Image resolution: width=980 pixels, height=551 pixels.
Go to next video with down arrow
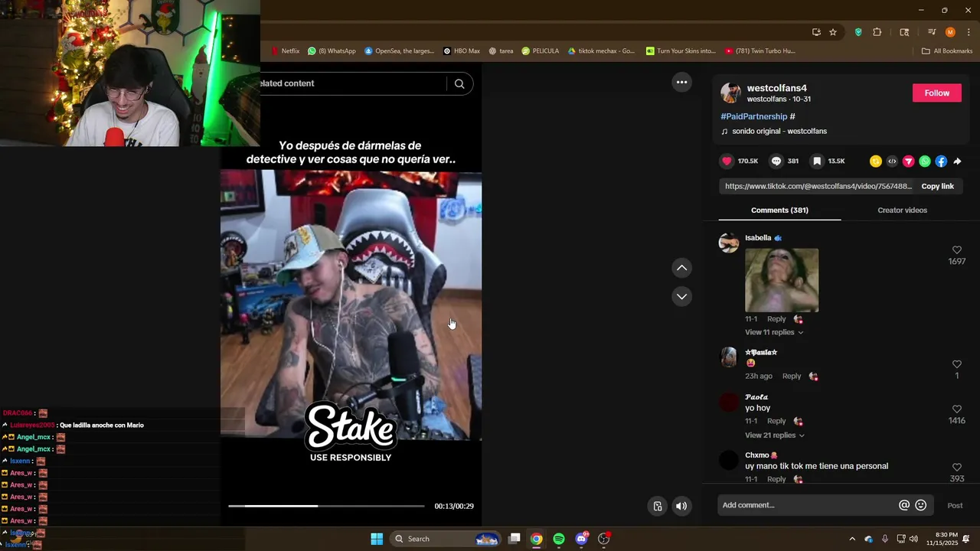coord(681,296)
